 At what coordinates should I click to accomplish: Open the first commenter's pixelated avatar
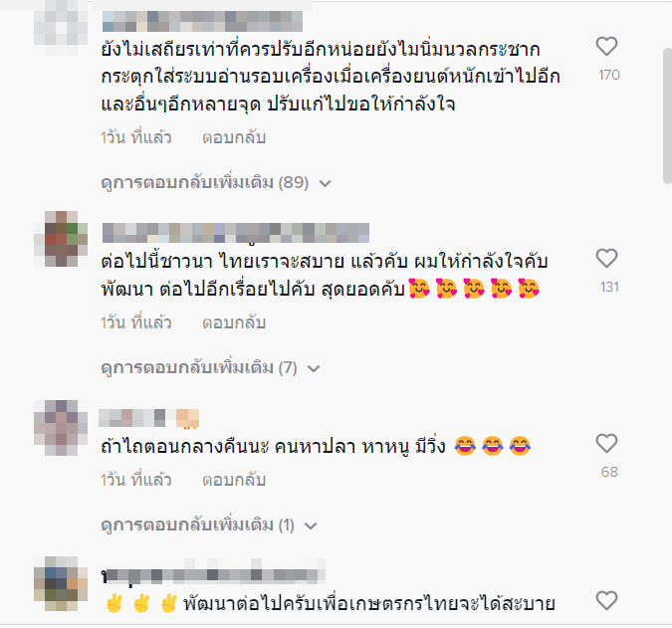61,28
